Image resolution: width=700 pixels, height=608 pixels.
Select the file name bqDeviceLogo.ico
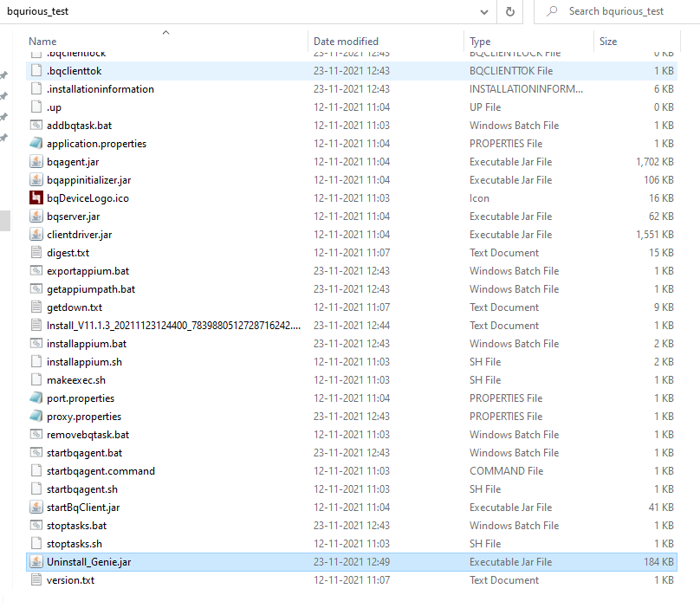[x=88, y=198]
